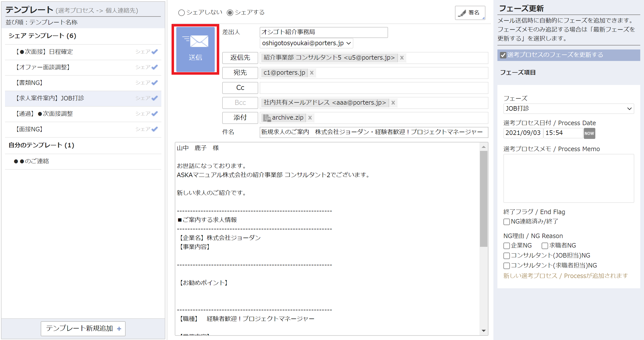Click the 送信 send mail icon

point(196,49)
